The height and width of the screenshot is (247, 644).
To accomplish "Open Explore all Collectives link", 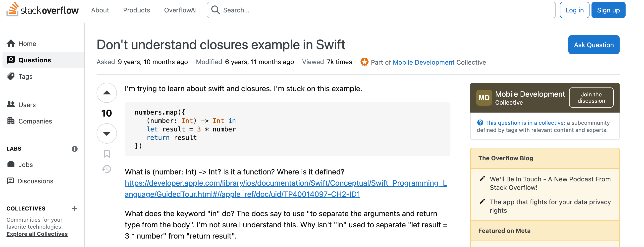I will [x=37, y=234].
